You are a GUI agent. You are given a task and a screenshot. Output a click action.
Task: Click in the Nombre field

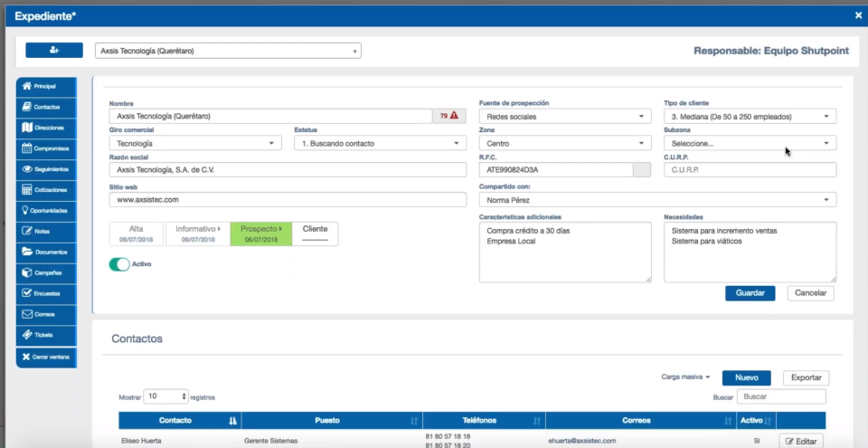[x=270, y=117]
